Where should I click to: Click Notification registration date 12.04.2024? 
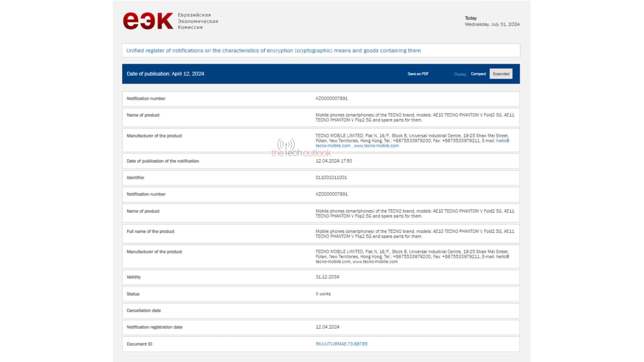click(327, 327)
